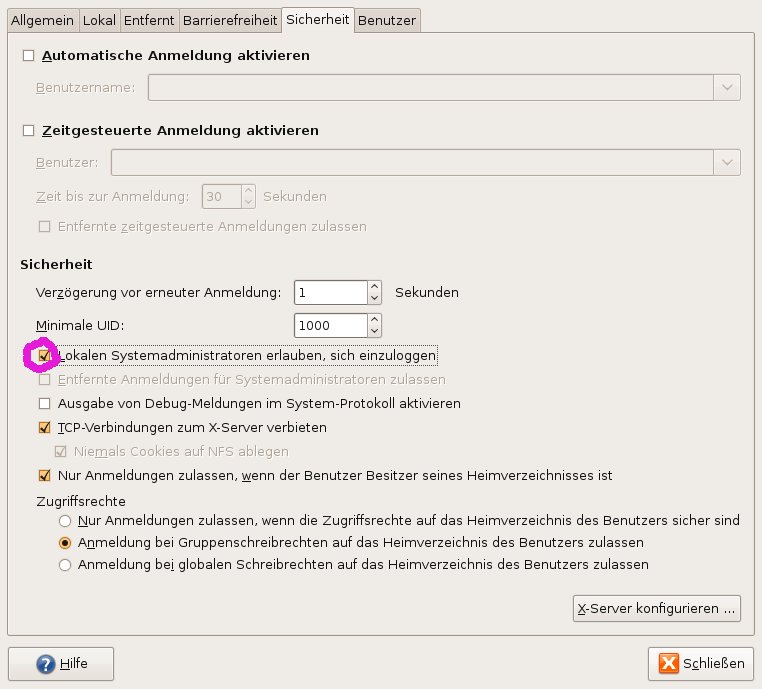762x689 pixels.
Task: Enable Zeitgesteuerte Anmeldung aktivieren checkbox
Action: click(28, 131)
